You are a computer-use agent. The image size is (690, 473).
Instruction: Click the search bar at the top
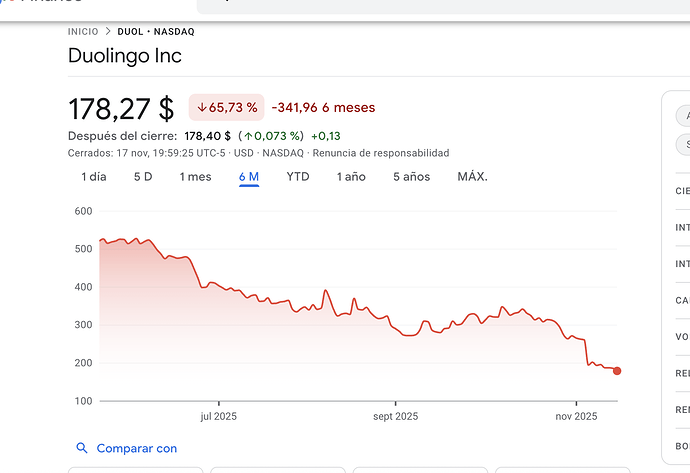[443, 6]
